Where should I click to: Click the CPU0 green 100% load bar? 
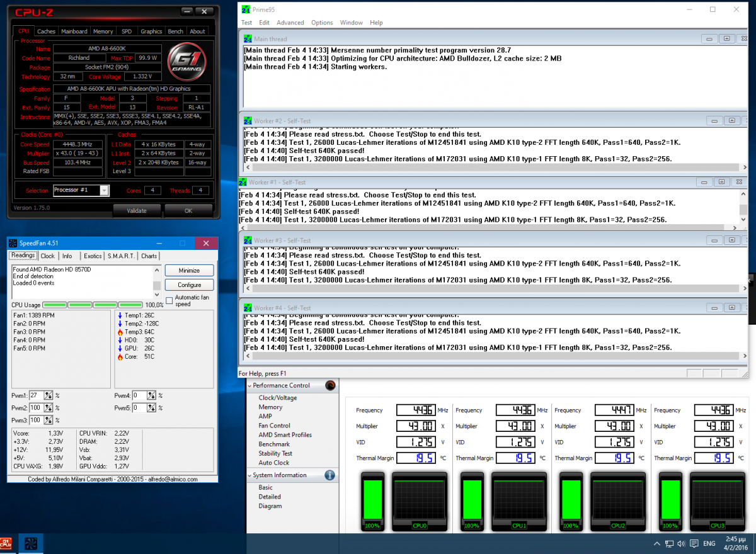(373, 501)
